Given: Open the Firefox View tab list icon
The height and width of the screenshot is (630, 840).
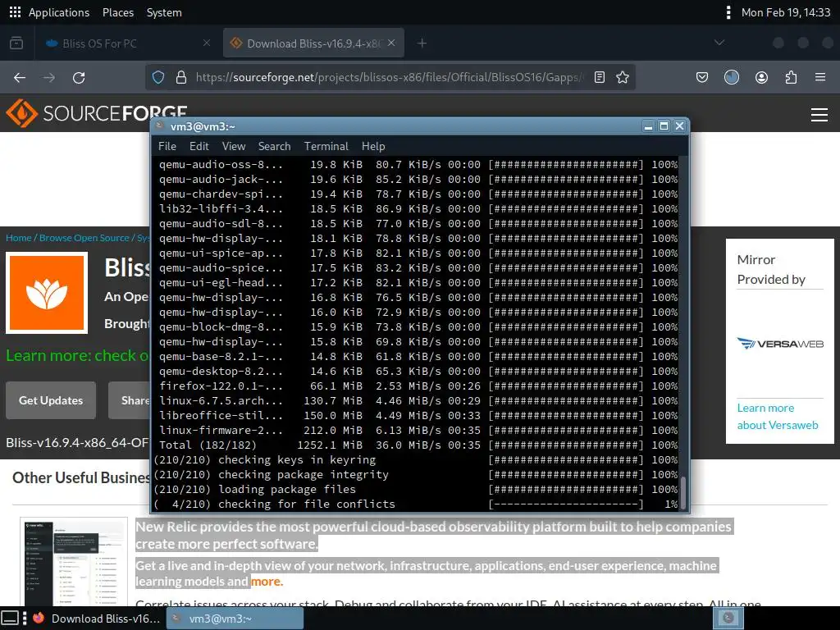Looking at the screenshot, I should coord(16,43).
